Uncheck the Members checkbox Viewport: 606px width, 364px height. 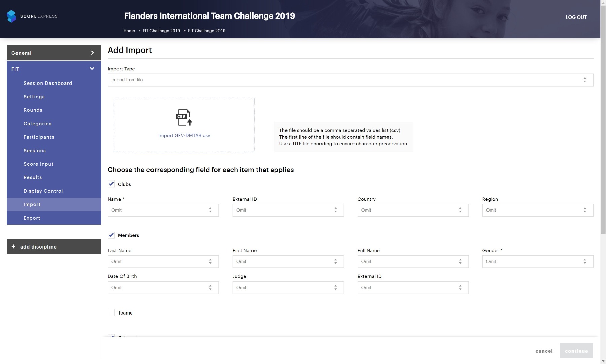coord(111,235)
